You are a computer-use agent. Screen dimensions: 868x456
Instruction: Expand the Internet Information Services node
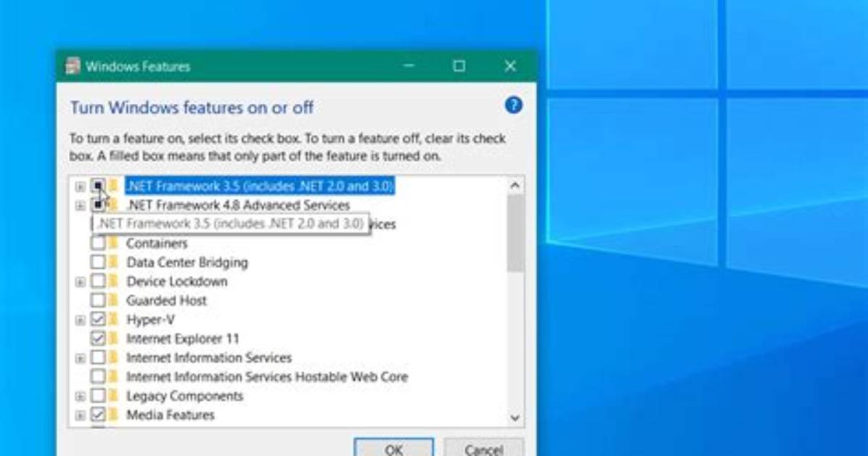[x=81, y=359]
